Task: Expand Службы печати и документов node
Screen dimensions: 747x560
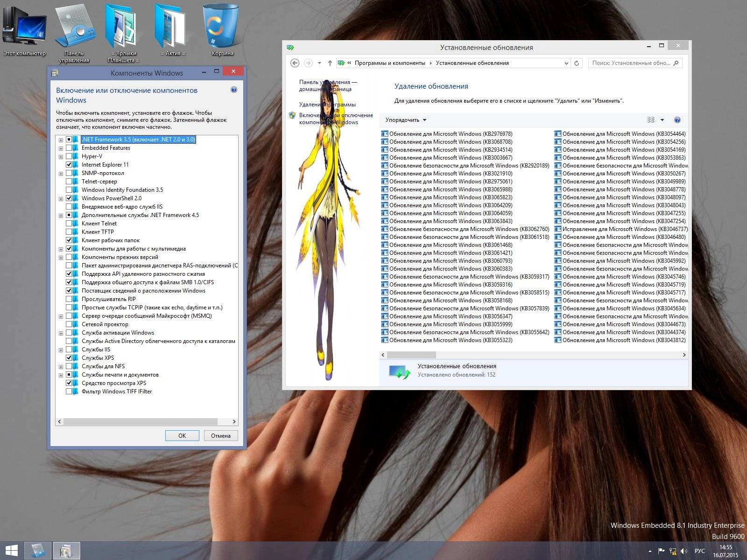Action: (x=61, y=375)
